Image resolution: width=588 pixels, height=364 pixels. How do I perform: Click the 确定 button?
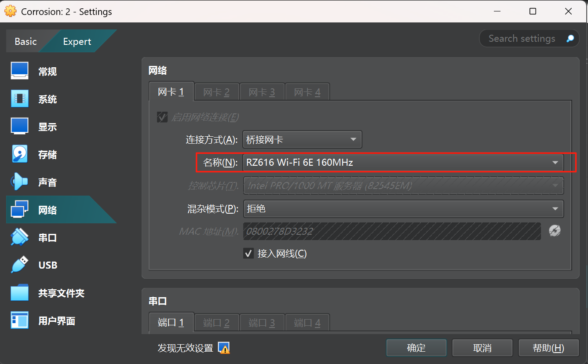[416, 348]
